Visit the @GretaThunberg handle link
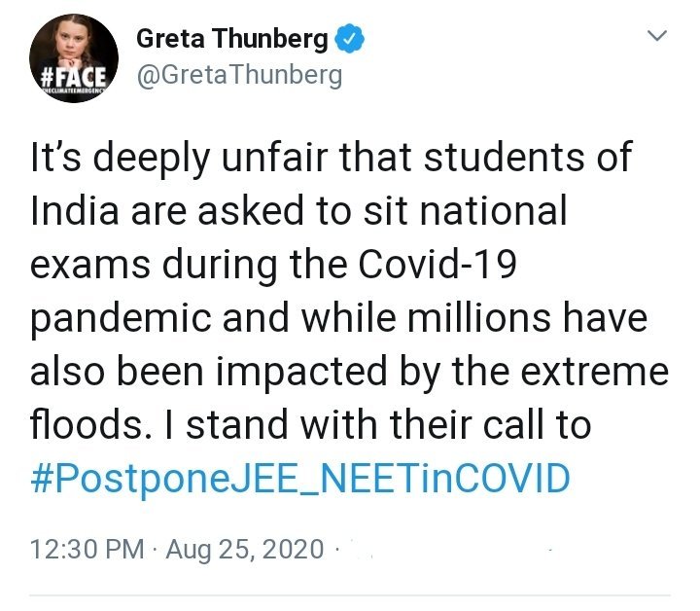This screenshot has height=611, width=700. (x=239, y=75)
